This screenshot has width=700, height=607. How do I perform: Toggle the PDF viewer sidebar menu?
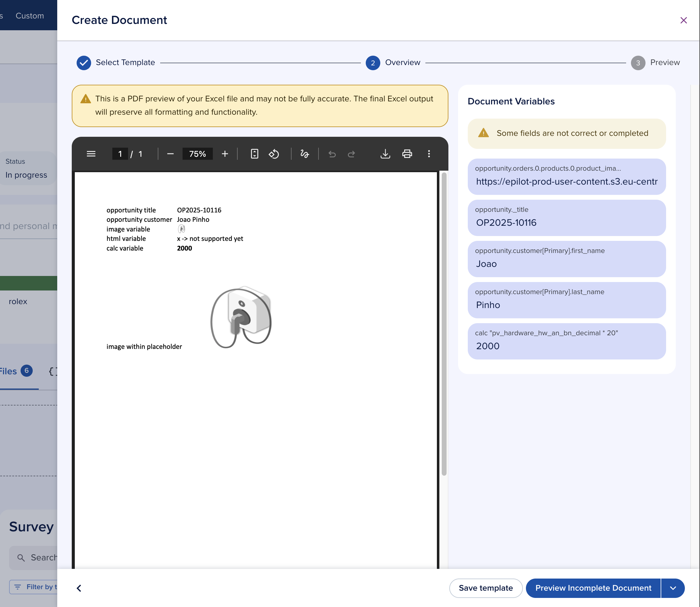coord(91,154)
